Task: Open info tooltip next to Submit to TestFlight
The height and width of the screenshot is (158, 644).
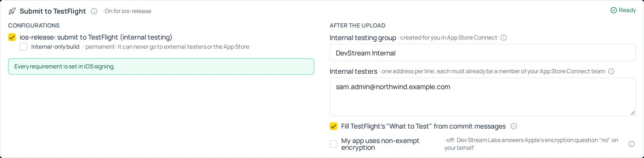Action: (x=94, y=11)
